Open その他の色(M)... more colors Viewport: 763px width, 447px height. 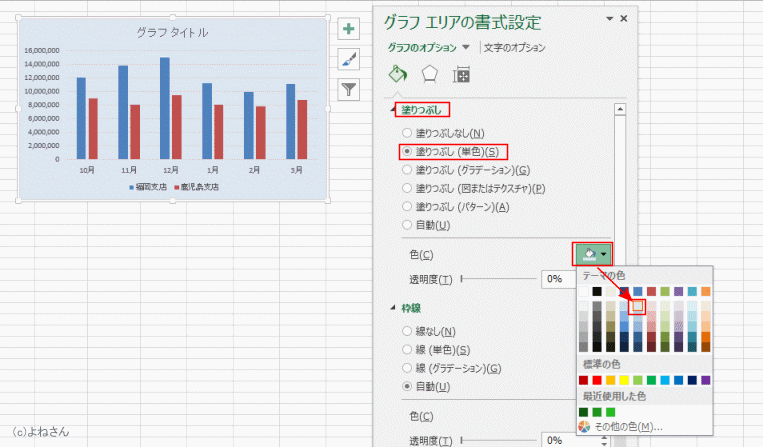(x=628, y=427)
